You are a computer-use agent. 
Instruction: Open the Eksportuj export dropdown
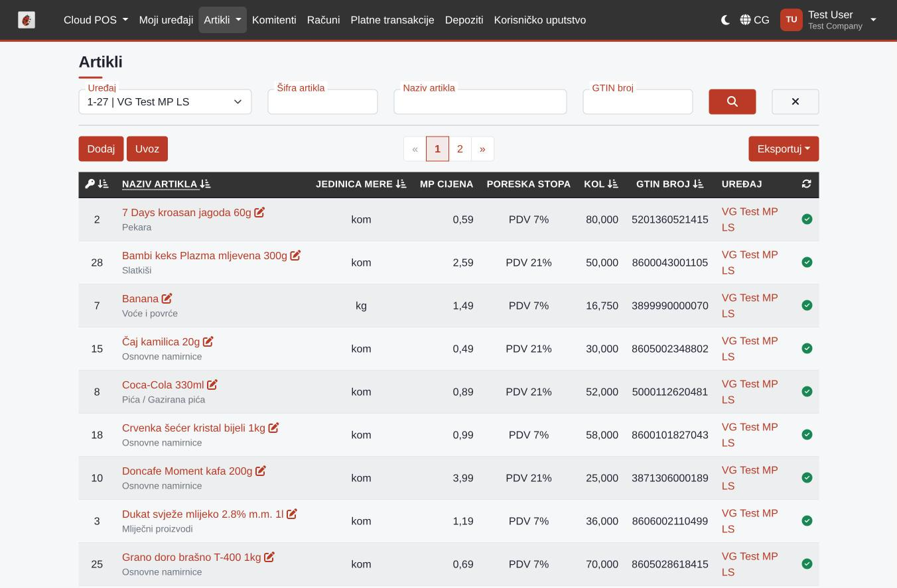point(784,149)
